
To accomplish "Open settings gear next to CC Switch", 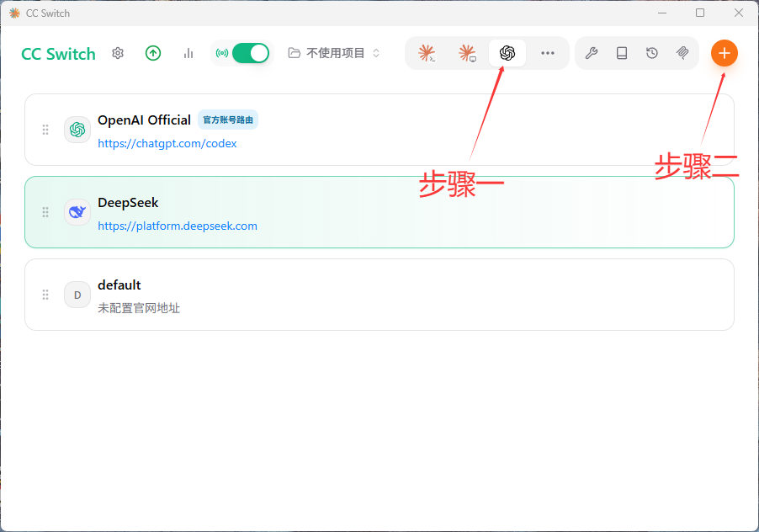I will pyautogui.click(x=118, y=53).
